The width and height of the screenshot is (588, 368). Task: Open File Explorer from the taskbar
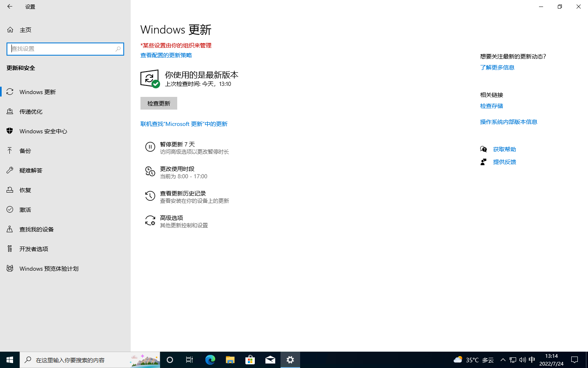tap(230, 360)
